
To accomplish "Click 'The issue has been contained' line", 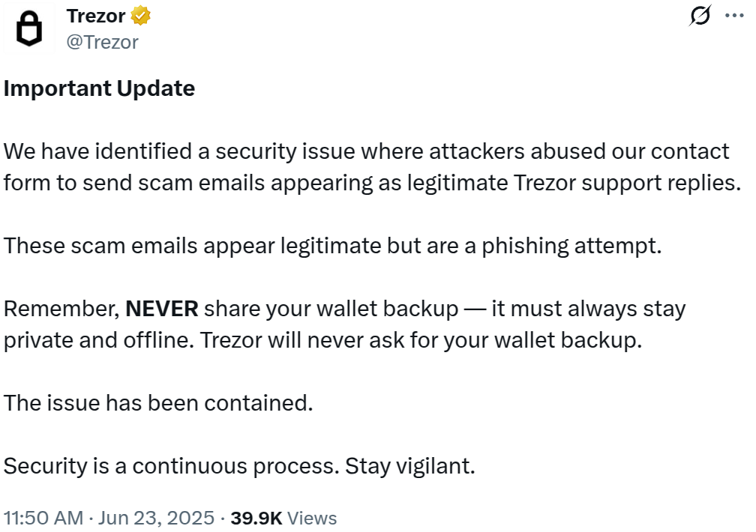I will (157, 403).
